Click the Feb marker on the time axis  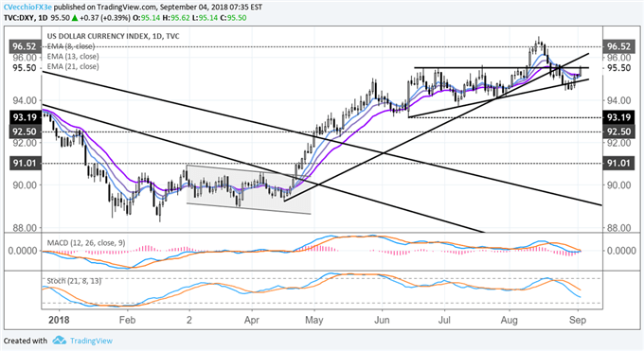coord(127,320)
